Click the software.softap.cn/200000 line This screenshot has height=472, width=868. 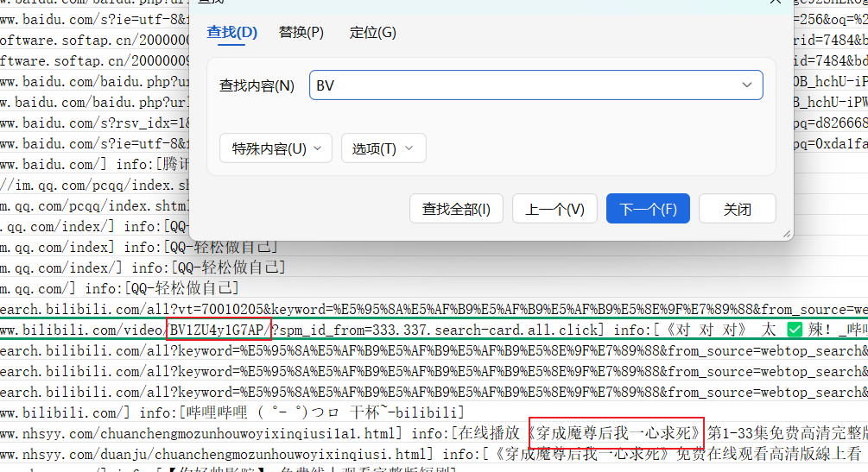coord(94,41)
